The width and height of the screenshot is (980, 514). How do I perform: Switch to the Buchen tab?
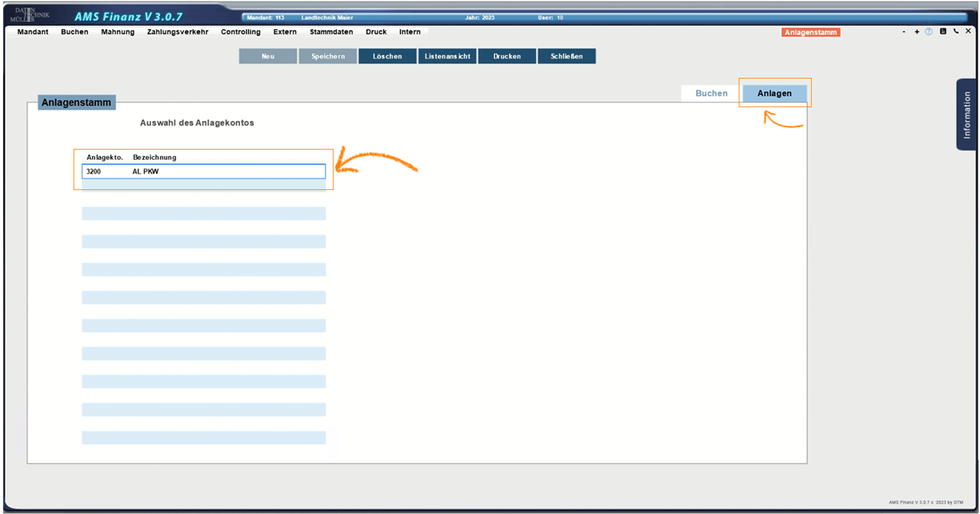pyautogui.click(x=711, y=93)
